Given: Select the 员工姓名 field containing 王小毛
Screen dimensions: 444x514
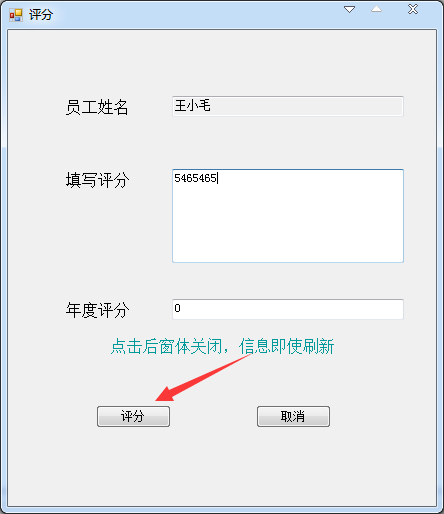Looking at the screenshot, I should pyautogui.click(x=288, y=106).
